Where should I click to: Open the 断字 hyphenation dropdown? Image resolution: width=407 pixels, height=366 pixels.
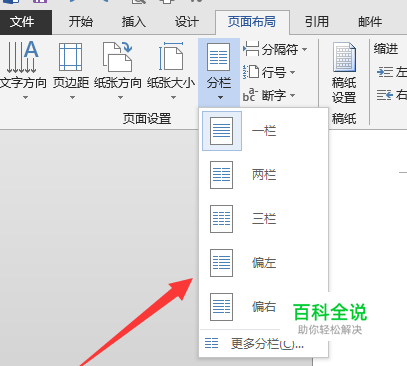(292, 95)
